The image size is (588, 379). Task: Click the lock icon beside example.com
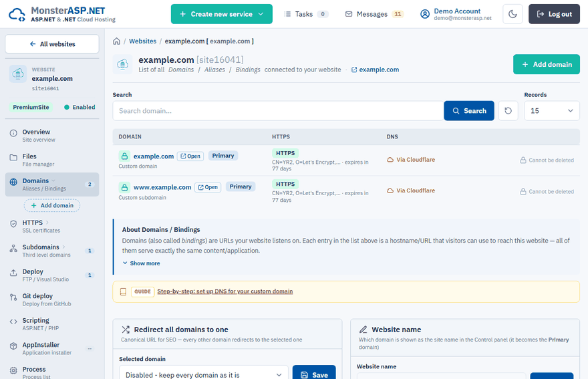[x=124, y=156]
